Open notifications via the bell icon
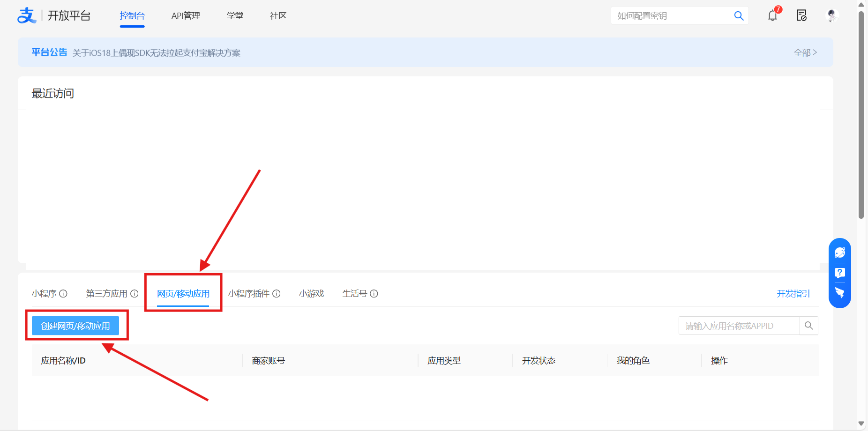Viewport: 868px width, 431px height. (772, 15)
